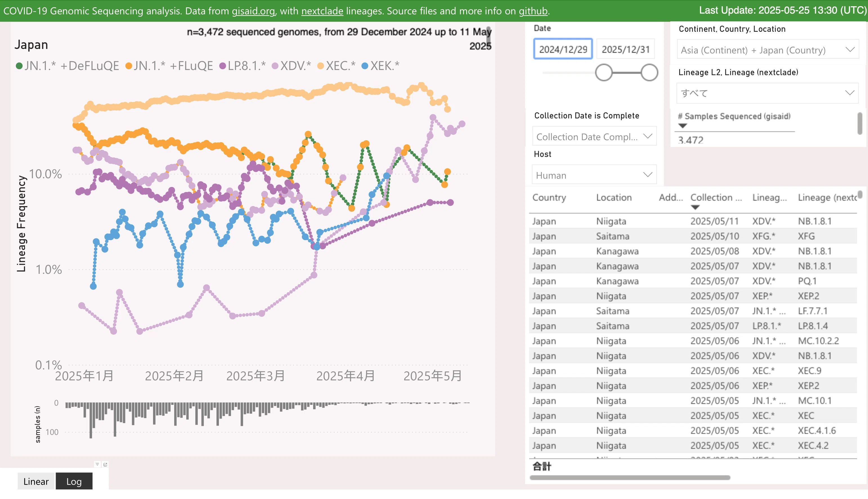Sort table by Location column header

pos(614,197)
